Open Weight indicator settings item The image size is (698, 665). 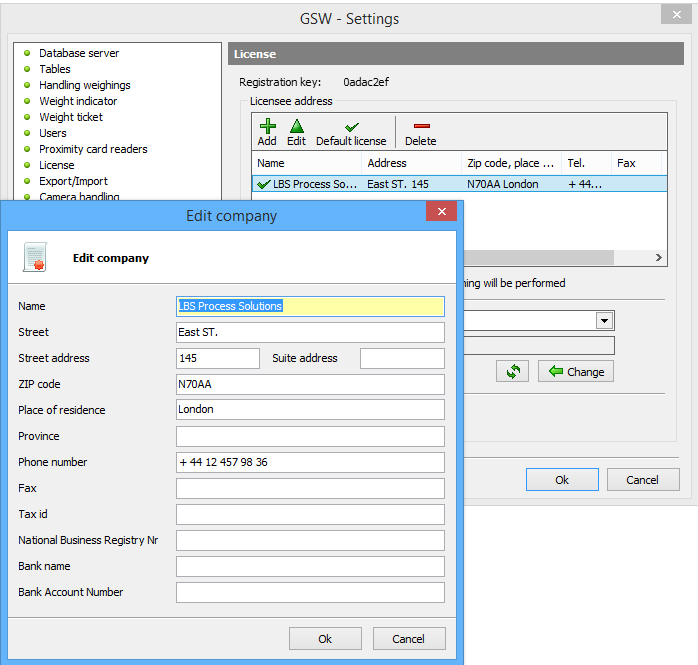tap(78, 101)
